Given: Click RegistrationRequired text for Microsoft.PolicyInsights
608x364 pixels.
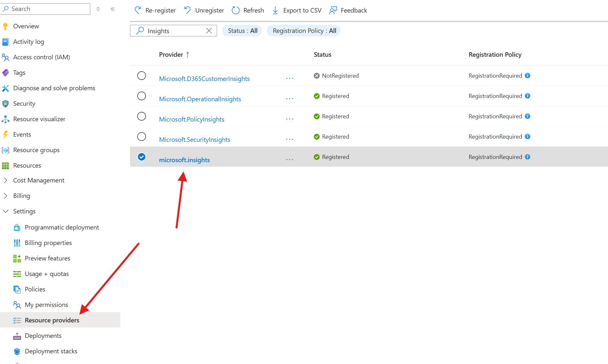Looking at the screenshot, I should point(495,116).
